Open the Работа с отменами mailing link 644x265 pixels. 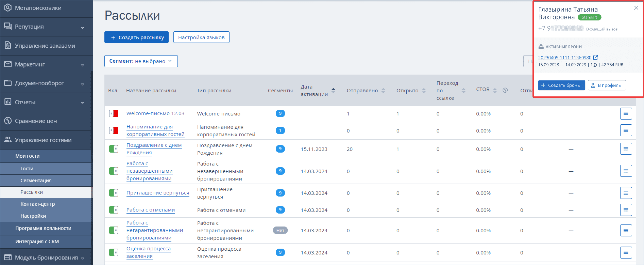[151, 210]
